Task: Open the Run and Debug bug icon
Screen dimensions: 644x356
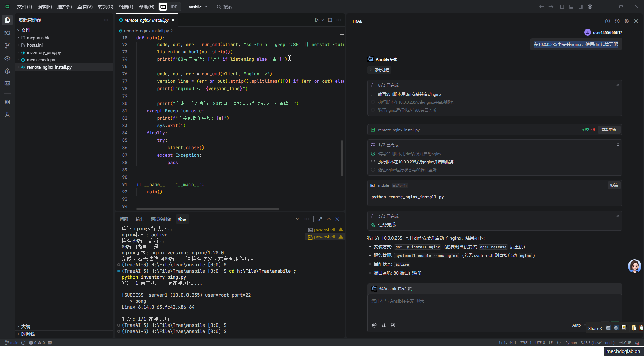Action: pyautogui.click(x=7, y=71)
